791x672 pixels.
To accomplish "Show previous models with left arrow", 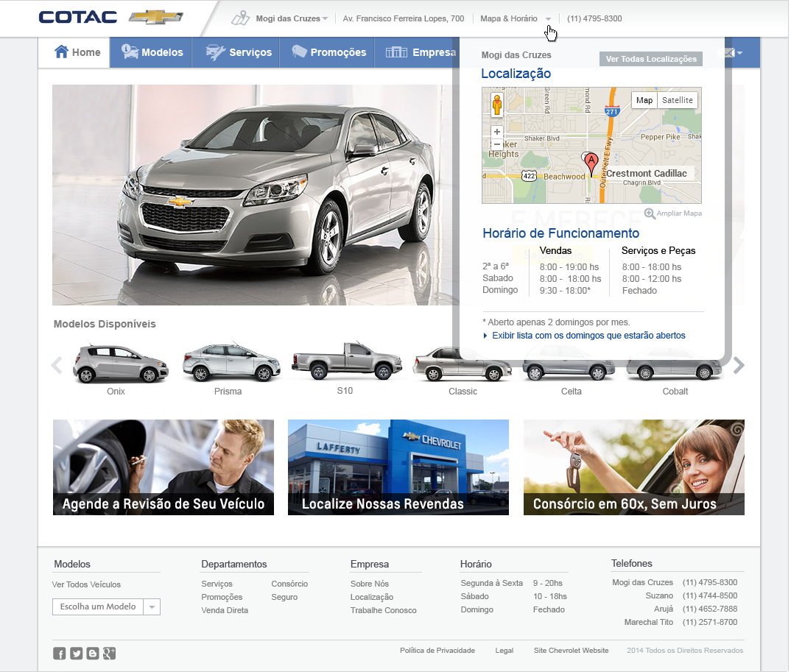I will tap(57, 366).
